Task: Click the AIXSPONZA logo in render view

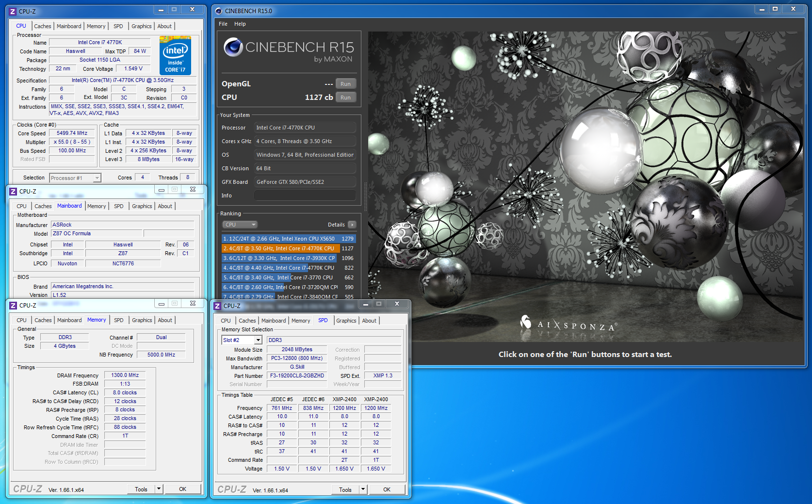Action: (568, 324)
